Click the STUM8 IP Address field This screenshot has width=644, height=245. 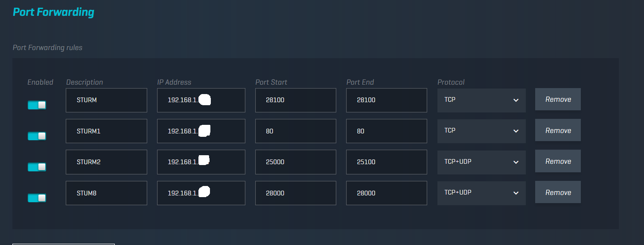201,193
